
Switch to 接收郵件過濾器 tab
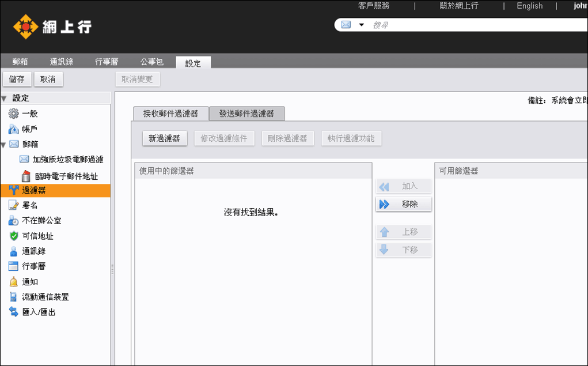click(x=170, y=114)
